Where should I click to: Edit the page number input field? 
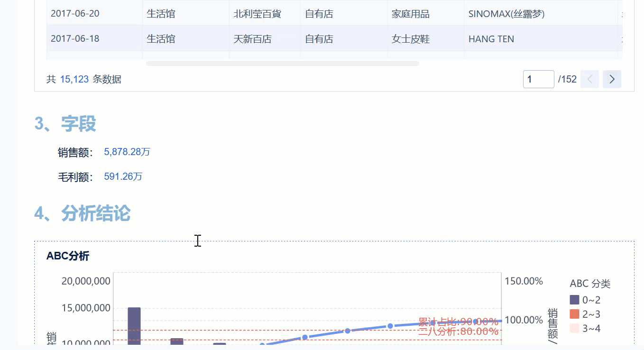[539, 79]
